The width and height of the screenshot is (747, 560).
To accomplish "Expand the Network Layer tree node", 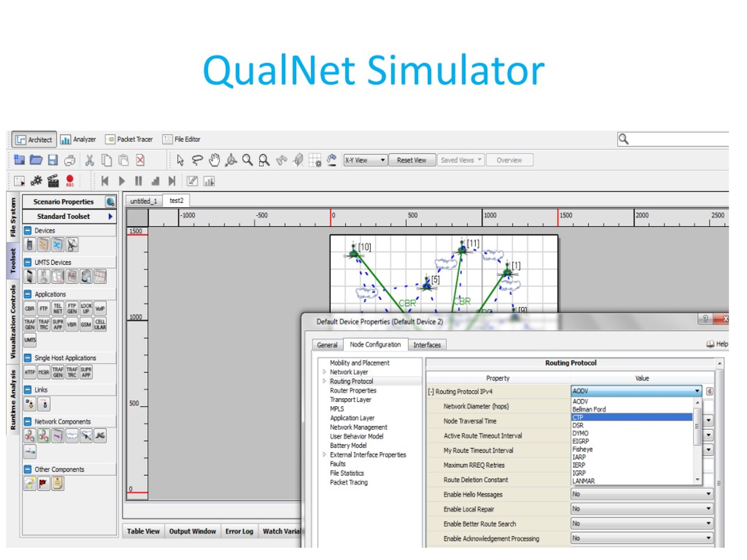I will [324, 372].
